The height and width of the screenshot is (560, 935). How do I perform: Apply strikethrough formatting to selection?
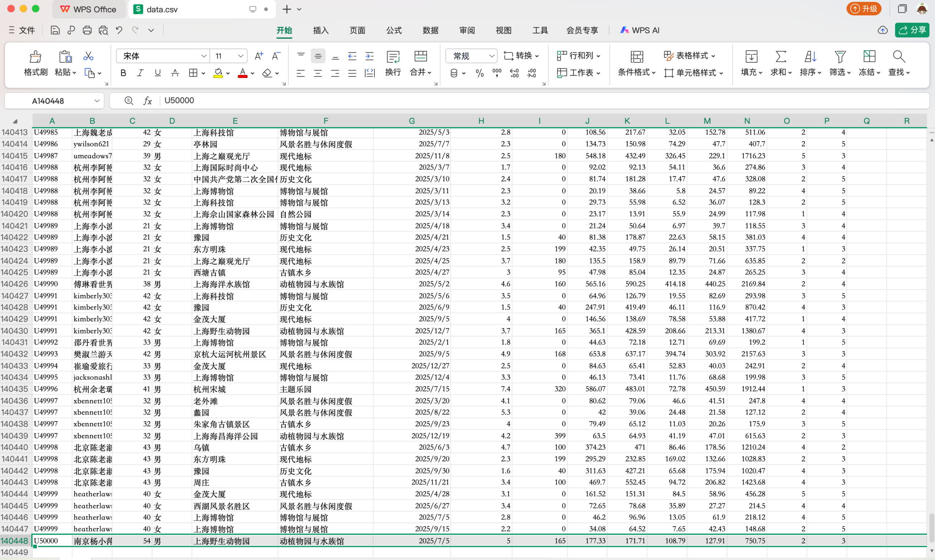(x=175, y=73)
